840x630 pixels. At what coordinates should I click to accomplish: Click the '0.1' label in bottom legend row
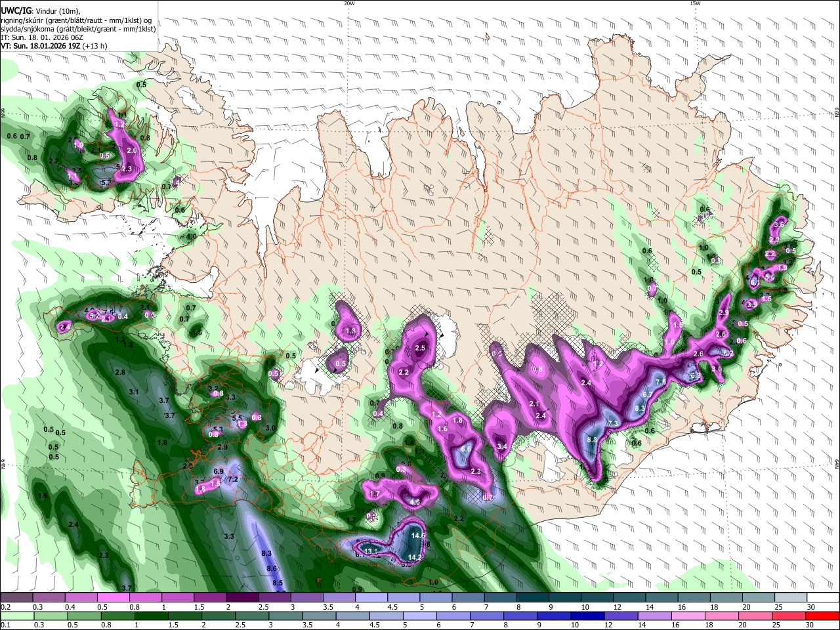6,625
